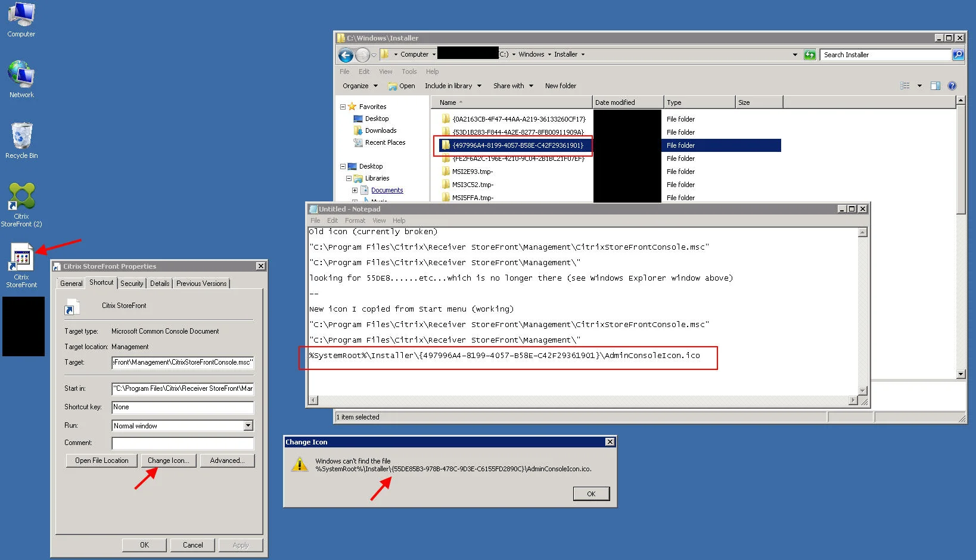The height and width of the screenshot is (560, 976).
Task: Select Libraries in the navigation tree
Action: point(371,178)
